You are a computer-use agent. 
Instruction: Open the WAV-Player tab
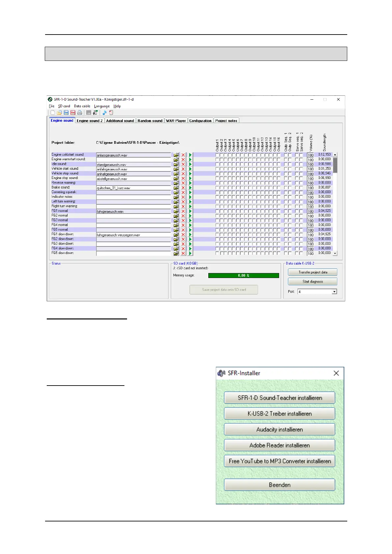pyautogui.click(x=176, y=121)
